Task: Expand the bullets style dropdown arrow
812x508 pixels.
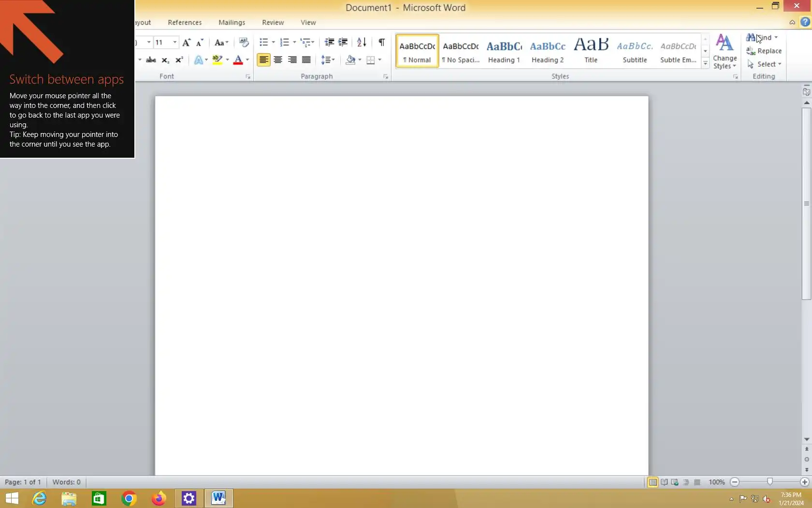Action: [273, 43]
